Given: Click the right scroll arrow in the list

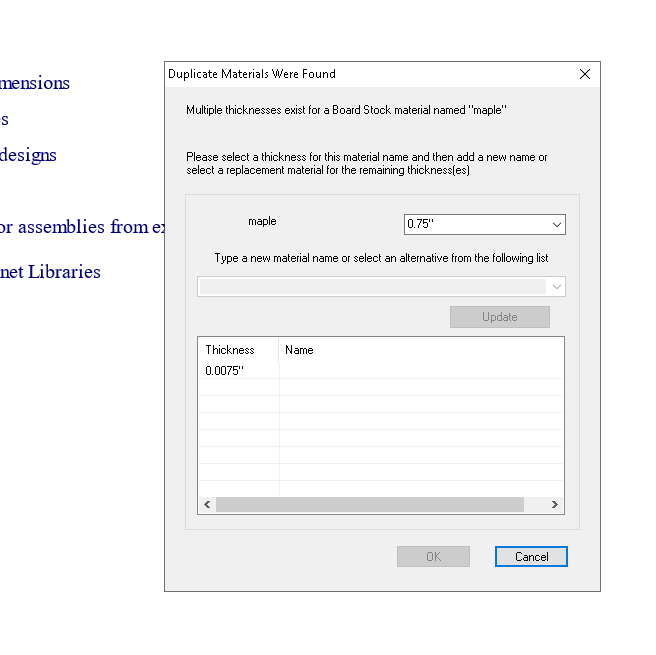Looking at the screenshot, I should coord(555,505).
